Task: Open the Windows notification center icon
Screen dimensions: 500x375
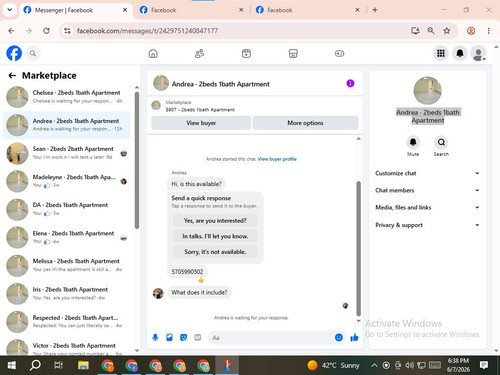Action: 483,365
